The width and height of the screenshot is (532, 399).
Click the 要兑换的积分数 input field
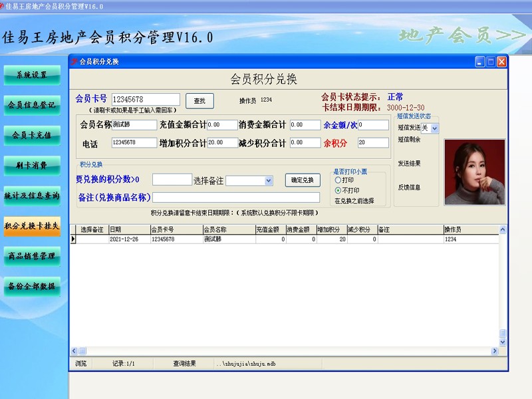click(172, 180)
